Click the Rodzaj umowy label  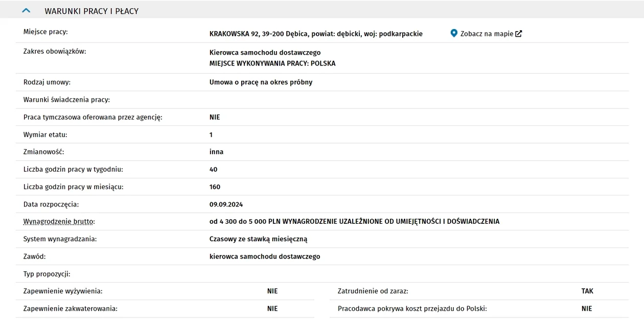tap(47, 82)
